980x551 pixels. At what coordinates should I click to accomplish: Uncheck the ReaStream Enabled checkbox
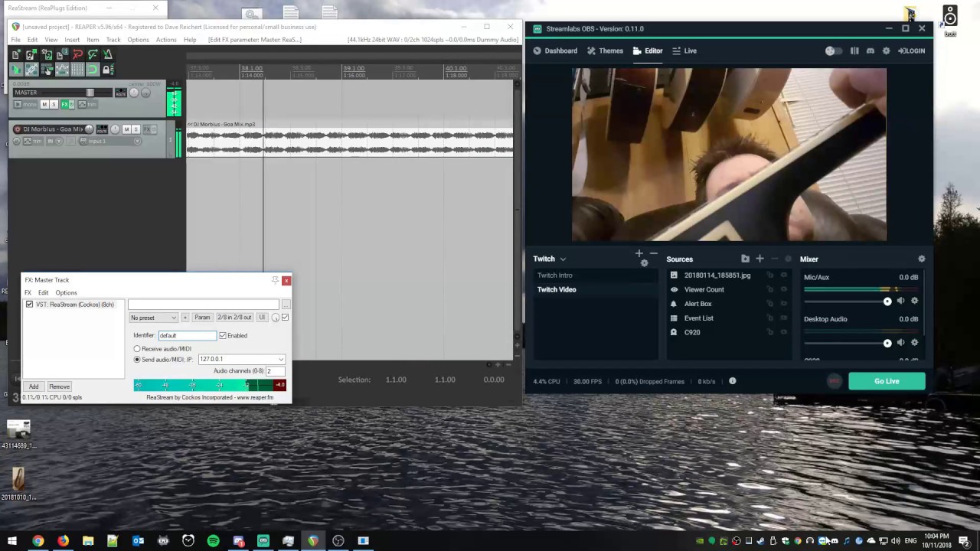223,335
